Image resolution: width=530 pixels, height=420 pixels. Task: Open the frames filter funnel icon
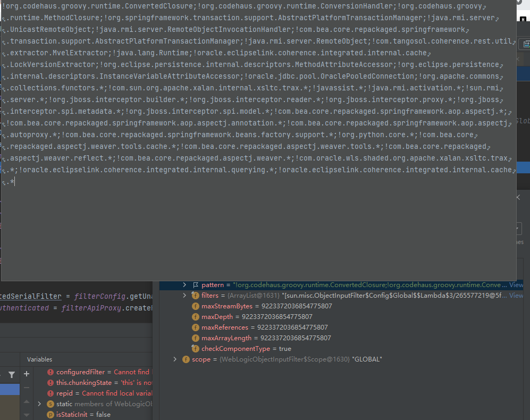12,374
